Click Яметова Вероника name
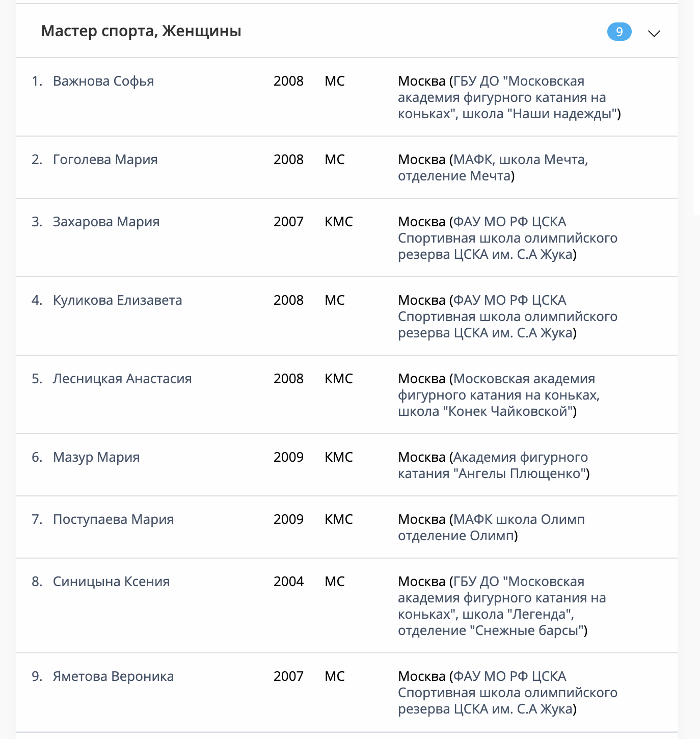 pos(113,676)
